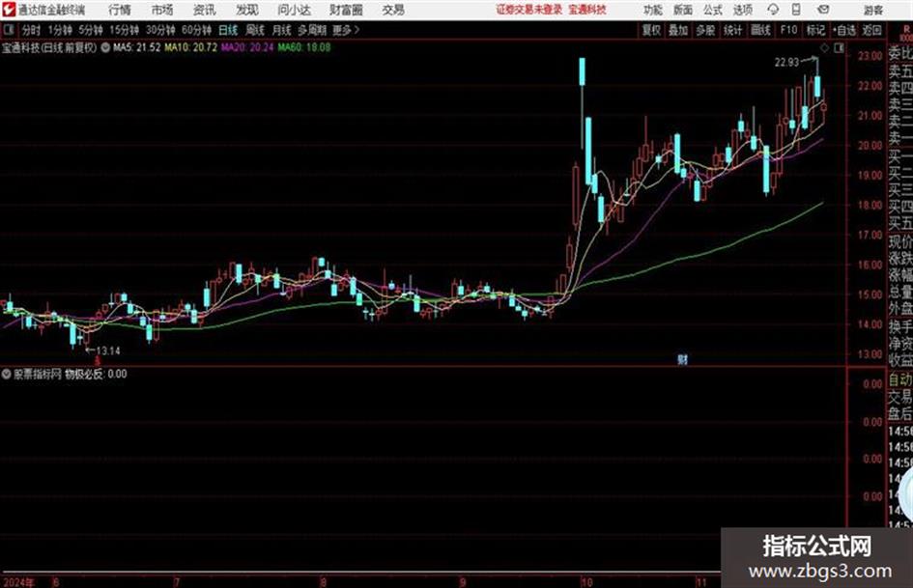The height and width of the screenshot is (588, 913).
Task: Click the MA20: 20.24 value
Action: 247,47
